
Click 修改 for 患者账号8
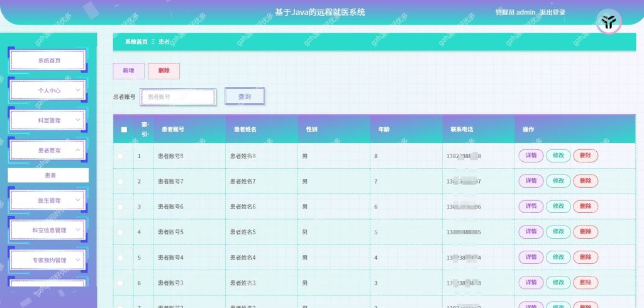tap(558, 156)
